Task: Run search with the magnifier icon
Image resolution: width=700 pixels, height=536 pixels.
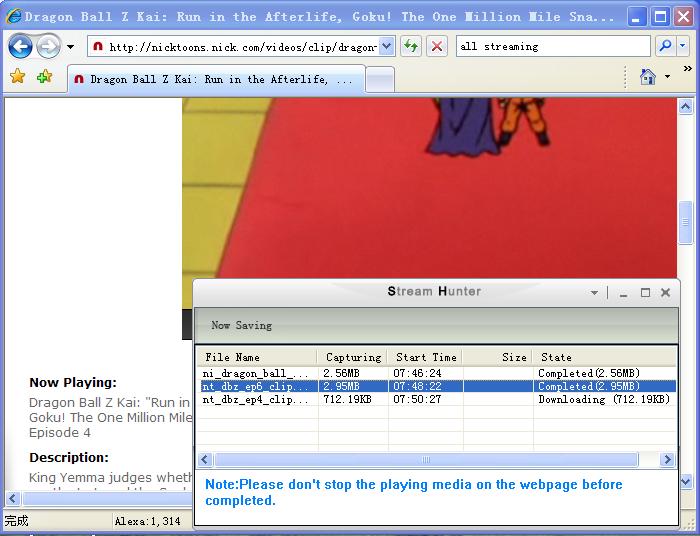Action: pyautogui.click(x=665, y=46)
